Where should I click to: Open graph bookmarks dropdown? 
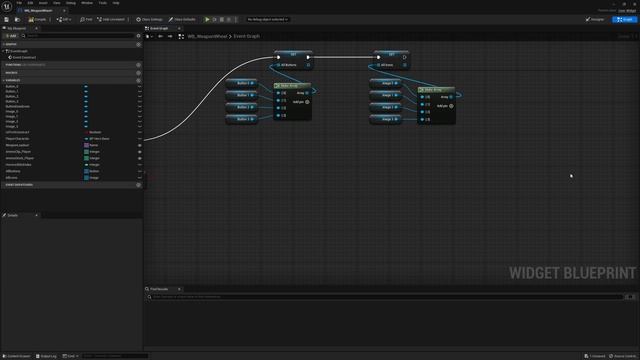coord(149,36)
